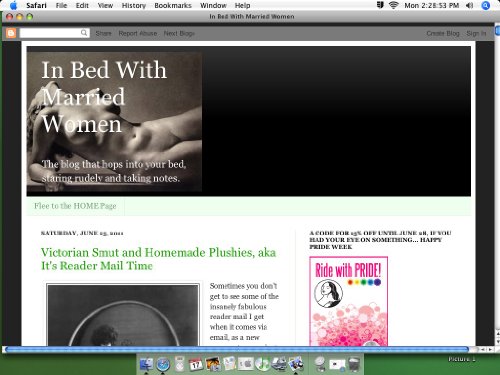
Task: Open the View menu
Action: 105,5
